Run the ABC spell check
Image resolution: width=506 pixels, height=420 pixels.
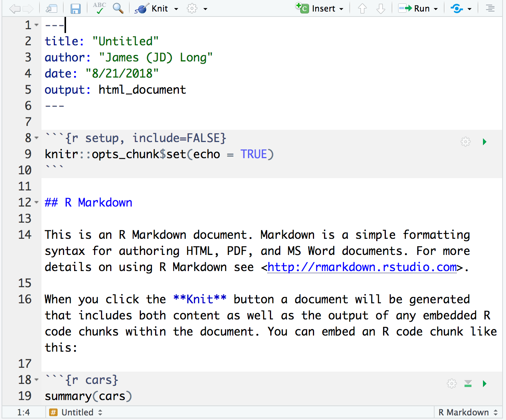click(99, 8)
